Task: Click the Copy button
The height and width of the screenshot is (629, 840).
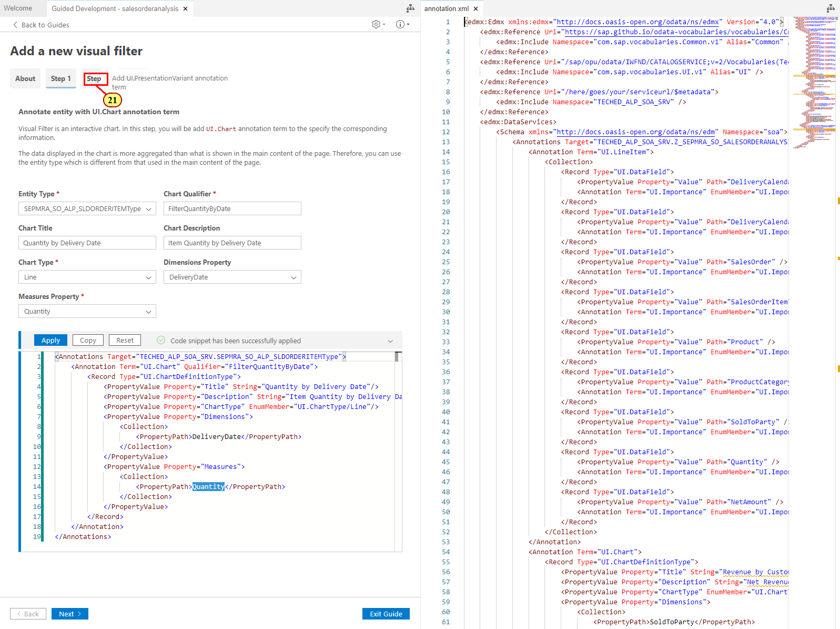Action: coord(88,340)
